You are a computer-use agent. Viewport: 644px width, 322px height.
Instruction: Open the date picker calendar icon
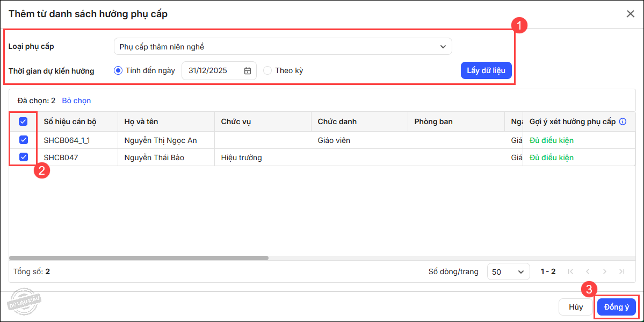click(248, 71)
